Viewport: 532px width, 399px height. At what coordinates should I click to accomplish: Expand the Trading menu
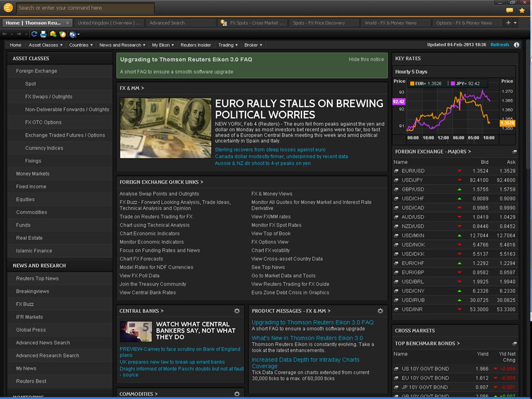[228, 45]
